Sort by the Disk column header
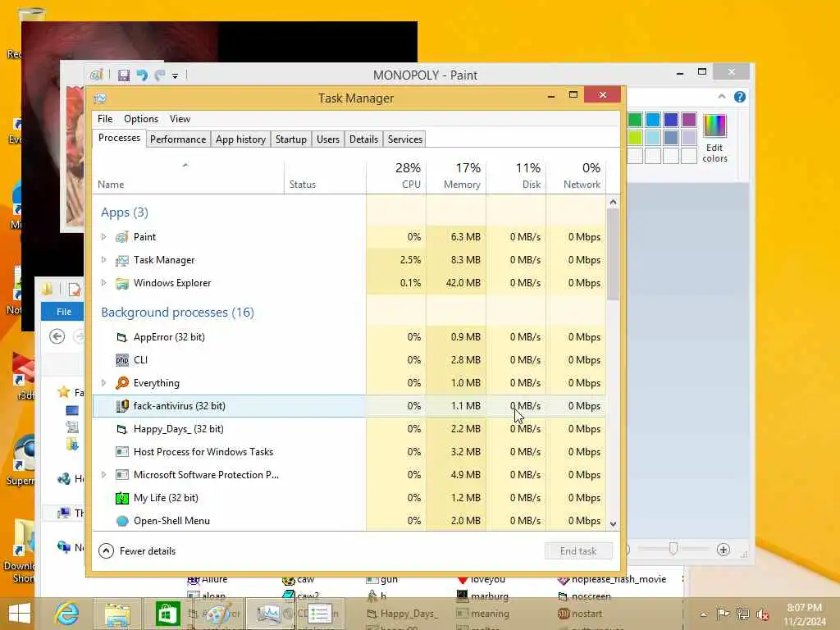 point(517,176)
